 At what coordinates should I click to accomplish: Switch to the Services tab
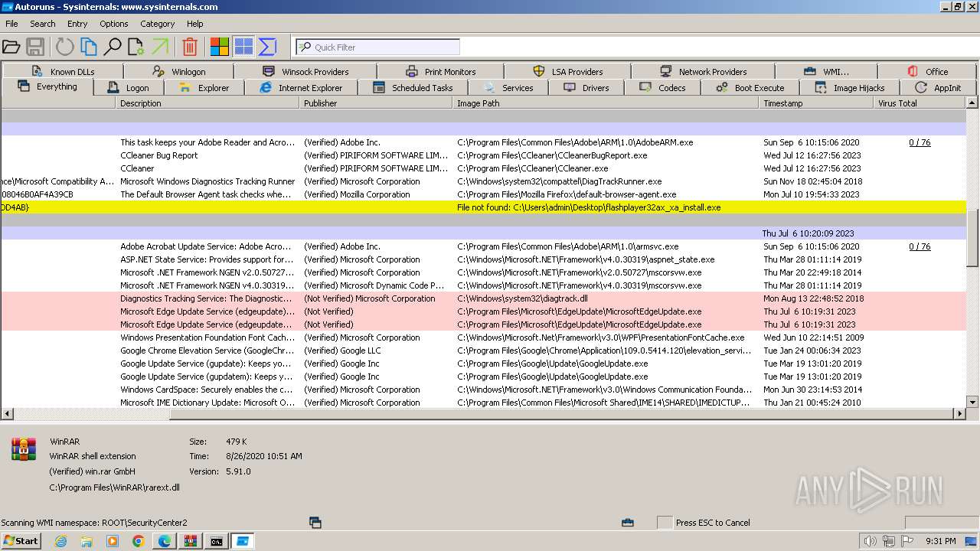509,88
